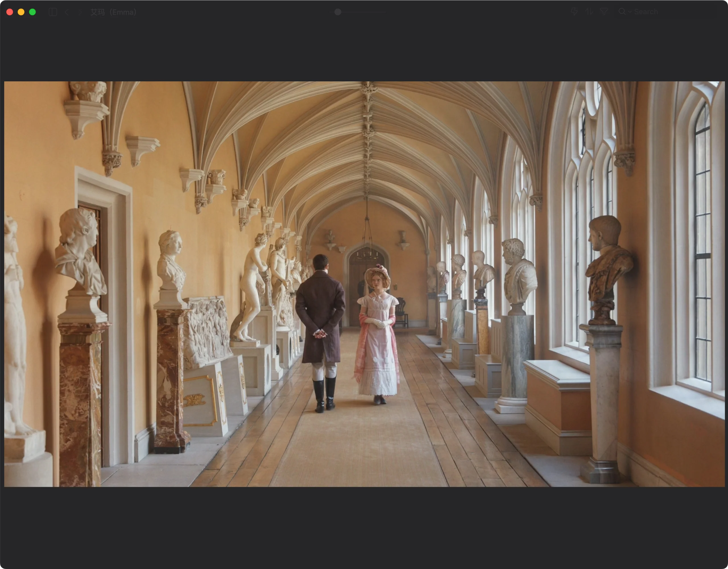Open the funnel filter icon

tap(604, 12)
